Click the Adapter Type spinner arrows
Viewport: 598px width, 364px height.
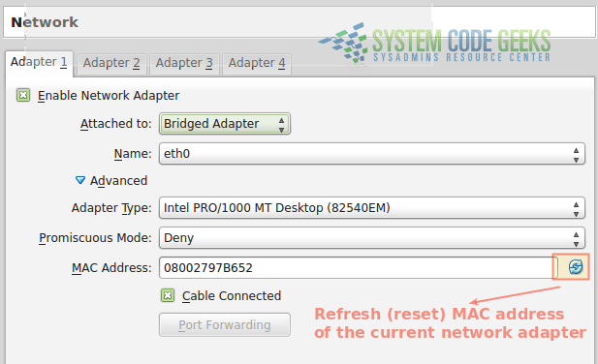576,209
